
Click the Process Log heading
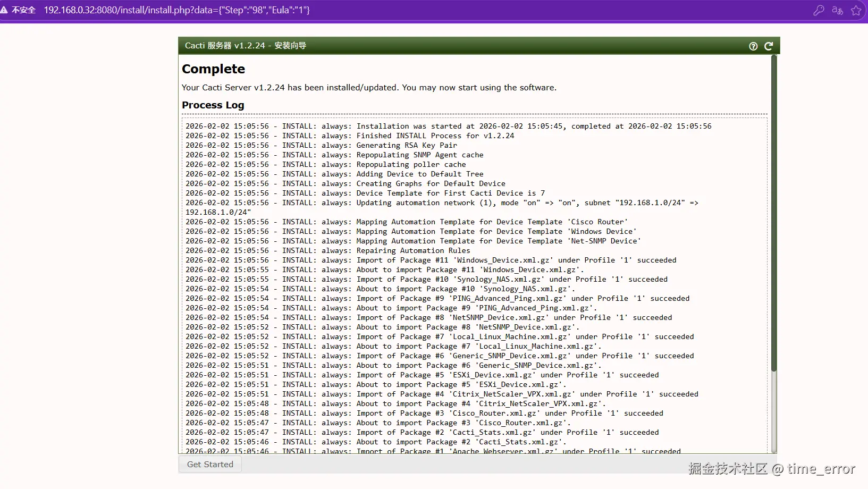click(213, 105)
